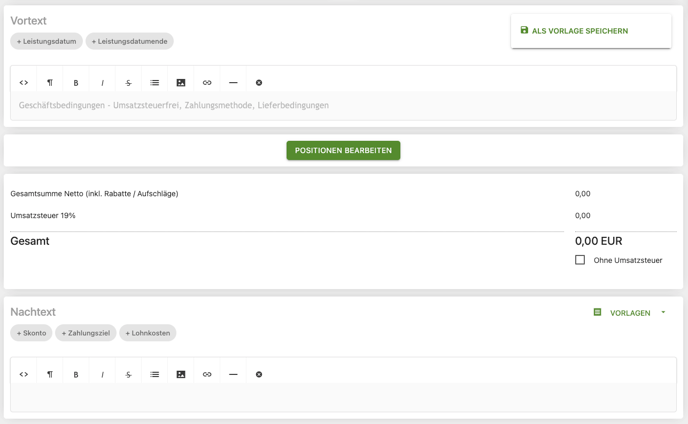Open paragraph format menu in the Vortext toolbar
688x424 pixels.
click(x=50, y=83)
